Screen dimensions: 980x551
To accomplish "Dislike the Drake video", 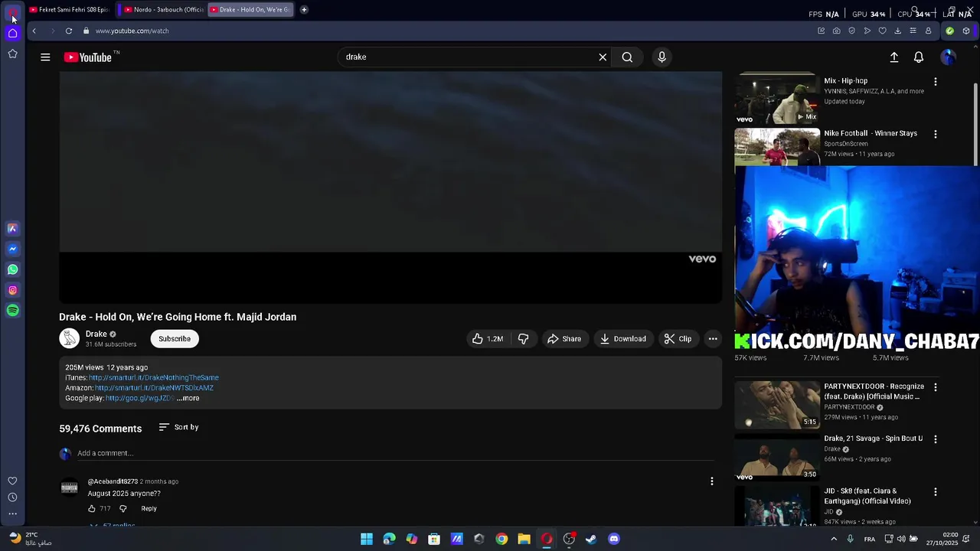I will (524, 339).
